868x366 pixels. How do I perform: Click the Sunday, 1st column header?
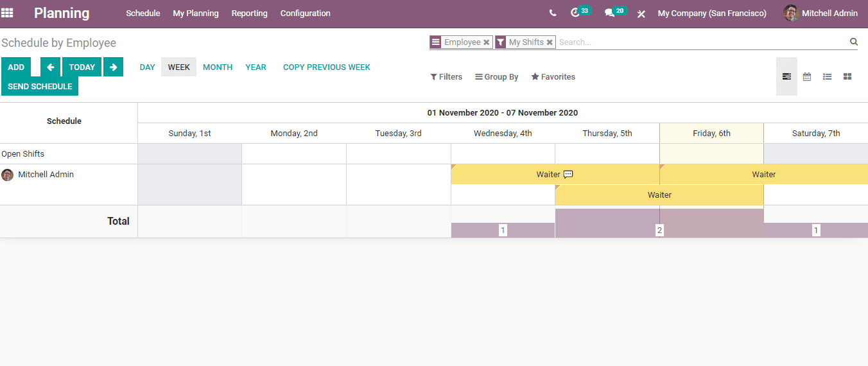point(190,134)
